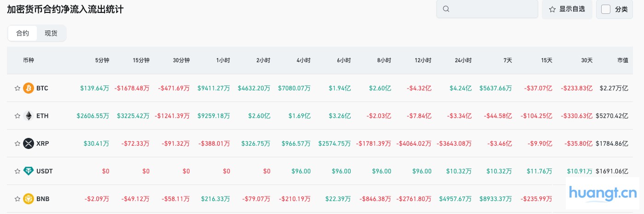Switch to the 现货 tab

pyautogui.click(x=51, y=33)
